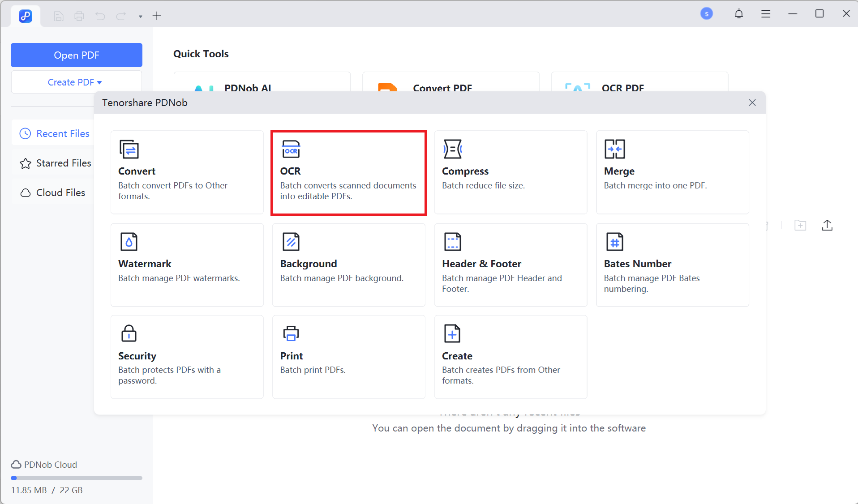Go to Starred Files section
Viewport: 858px width, 504px height.
[56, 163]
